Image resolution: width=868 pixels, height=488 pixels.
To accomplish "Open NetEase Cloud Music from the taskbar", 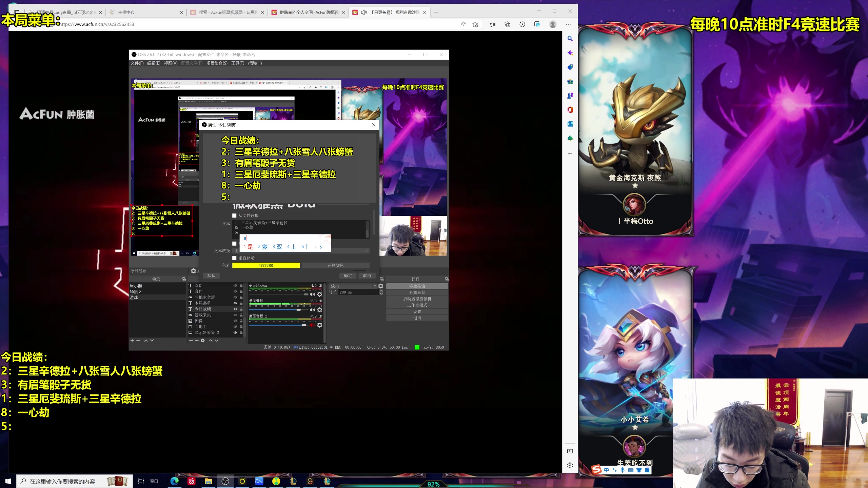I will pos(191,481).
